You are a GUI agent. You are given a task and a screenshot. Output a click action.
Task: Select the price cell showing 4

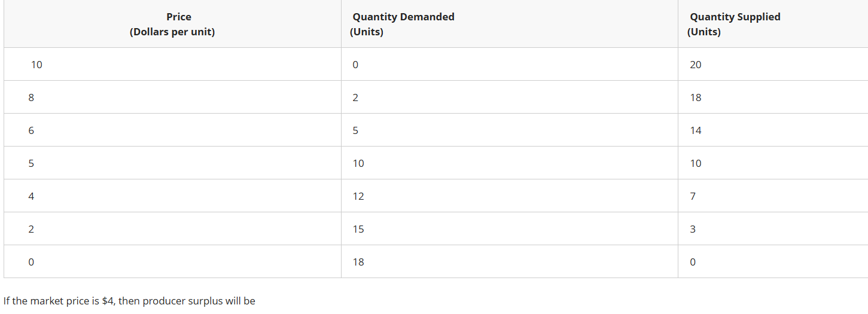[31, 196]
